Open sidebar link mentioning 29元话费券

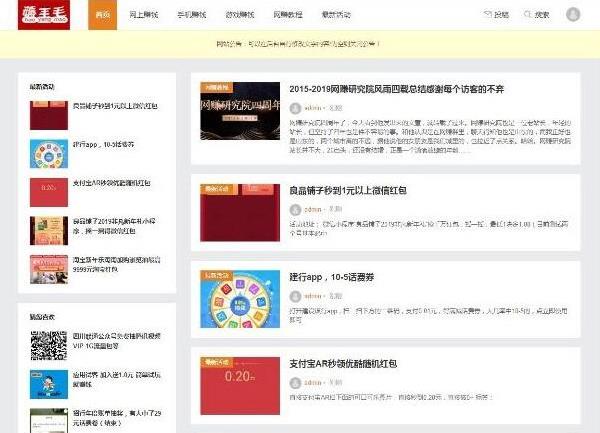tap(117, 418)
